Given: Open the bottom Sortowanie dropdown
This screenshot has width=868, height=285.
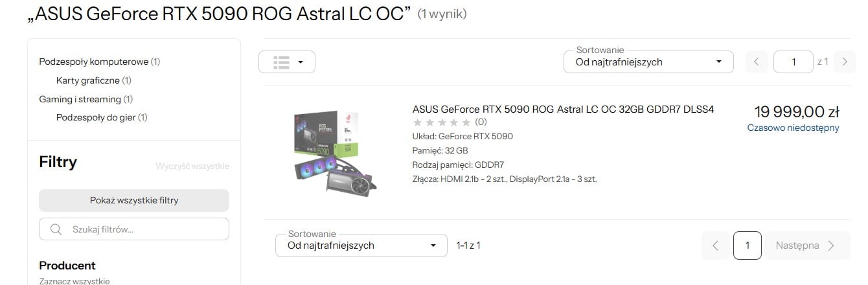Looking at the screenshot, I should click(x=361, y=245).
